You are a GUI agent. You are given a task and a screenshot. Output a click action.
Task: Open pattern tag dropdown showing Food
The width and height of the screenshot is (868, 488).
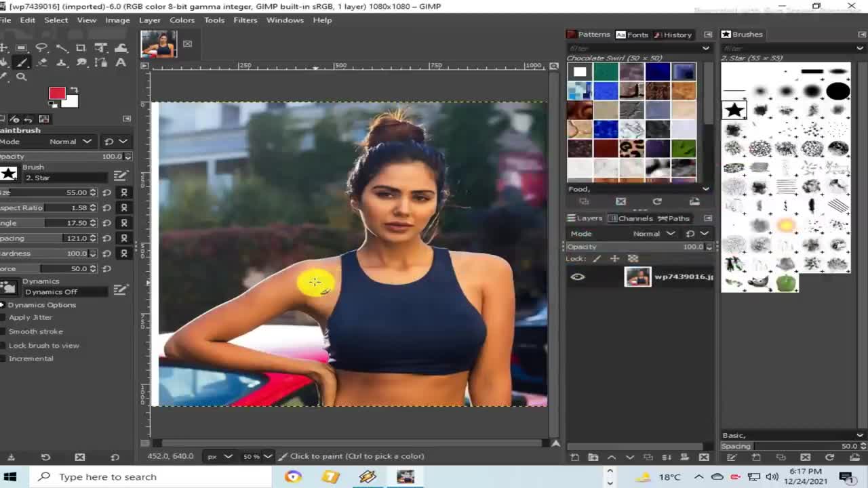point(706,189)
